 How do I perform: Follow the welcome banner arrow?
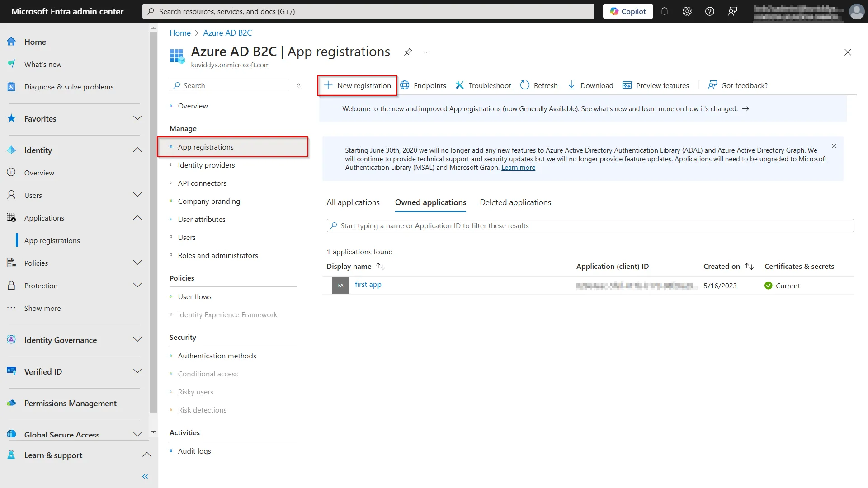746,109
